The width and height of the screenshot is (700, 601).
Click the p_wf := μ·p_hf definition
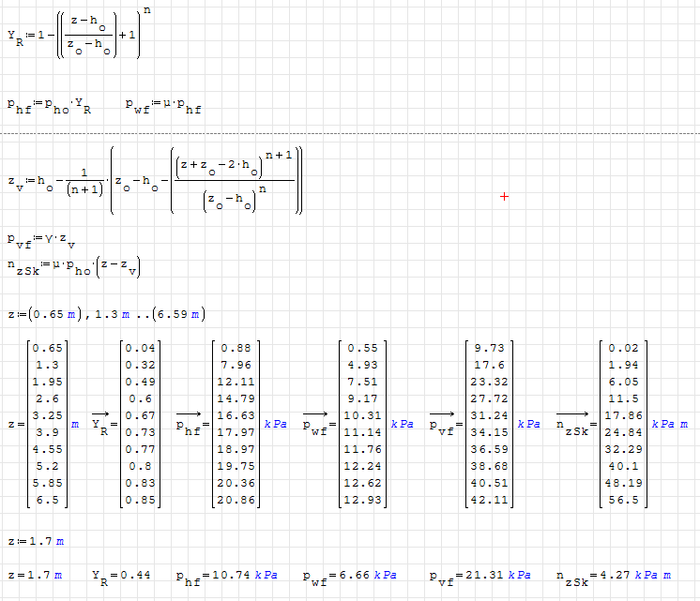[x=162, y=107]
